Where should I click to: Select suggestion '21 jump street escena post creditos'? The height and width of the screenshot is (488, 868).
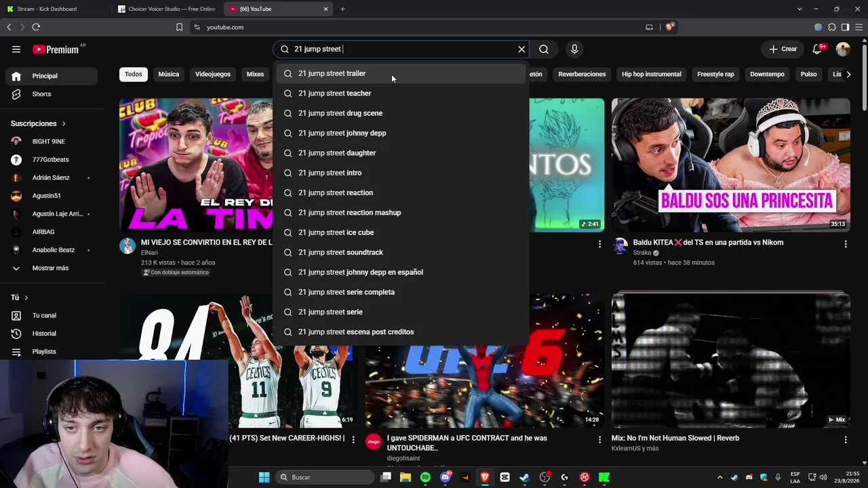click(x=401, y=332)
